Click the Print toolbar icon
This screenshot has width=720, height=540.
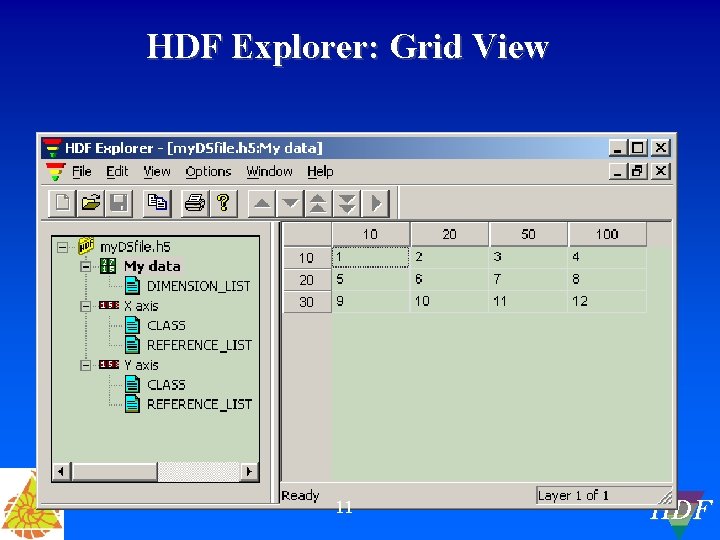(195, 202)
